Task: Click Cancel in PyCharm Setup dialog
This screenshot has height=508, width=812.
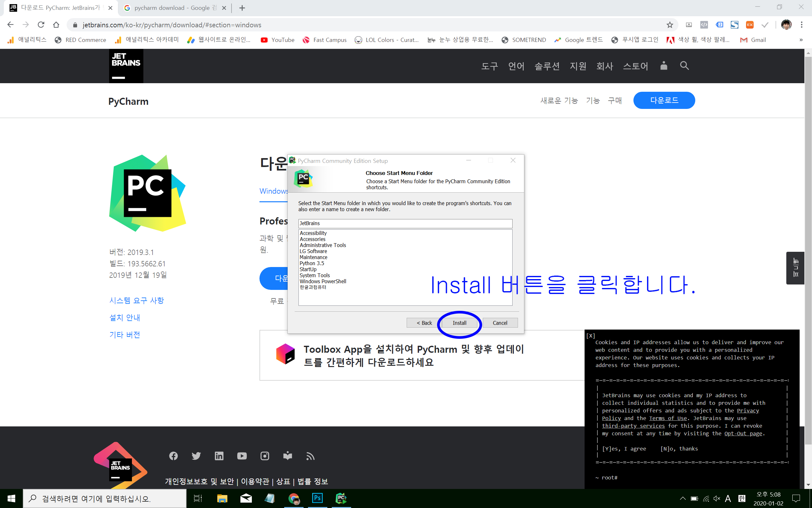Action: tap(500, 323)
